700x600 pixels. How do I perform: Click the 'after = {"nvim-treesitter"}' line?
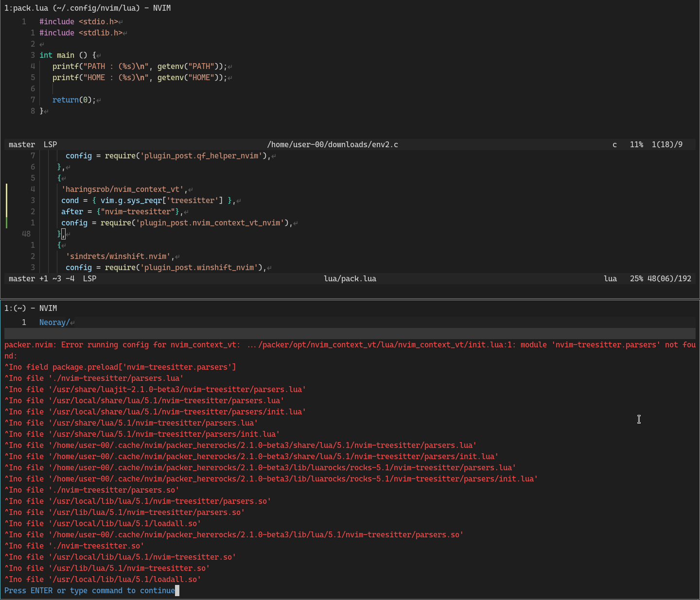pos(122,211)
